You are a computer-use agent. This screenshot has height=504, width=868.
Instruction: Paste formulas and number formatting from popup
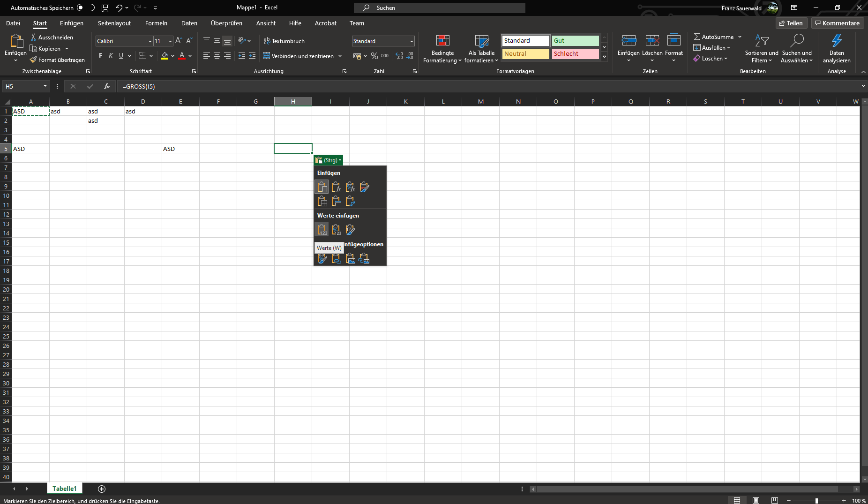350,187
